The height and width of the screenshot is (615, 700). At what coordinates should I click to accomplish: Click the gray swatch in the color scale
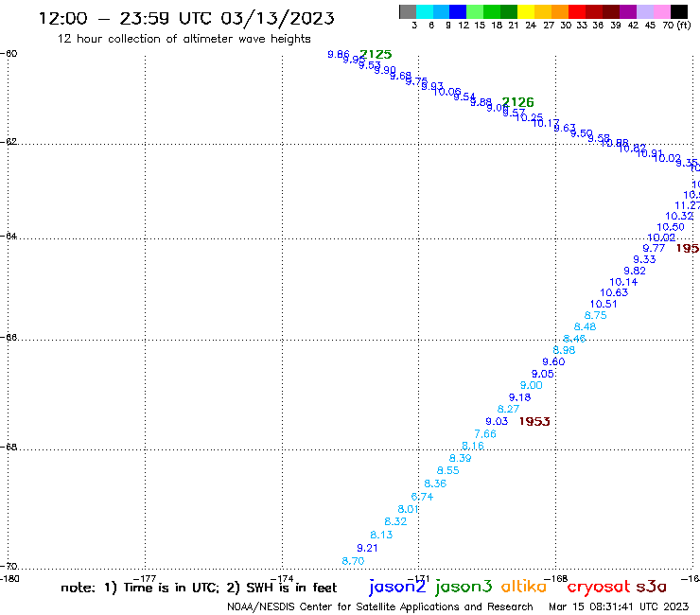click(x=408, y=11)
